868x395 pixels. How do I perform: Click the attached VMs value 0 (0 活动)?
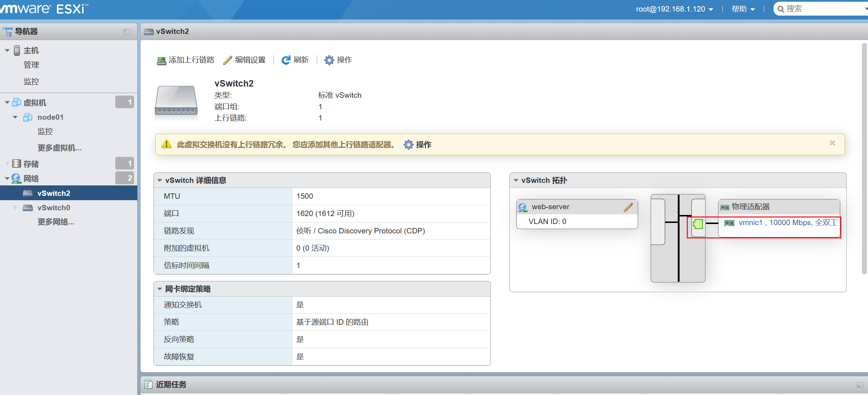point(313,248)
